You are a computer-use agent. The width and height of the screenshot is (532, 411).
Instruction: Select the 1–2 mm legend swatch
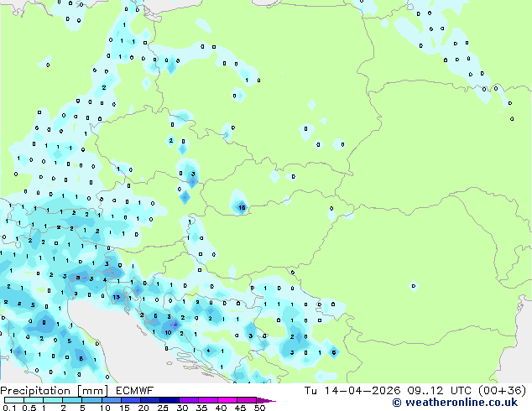point(53,400)
